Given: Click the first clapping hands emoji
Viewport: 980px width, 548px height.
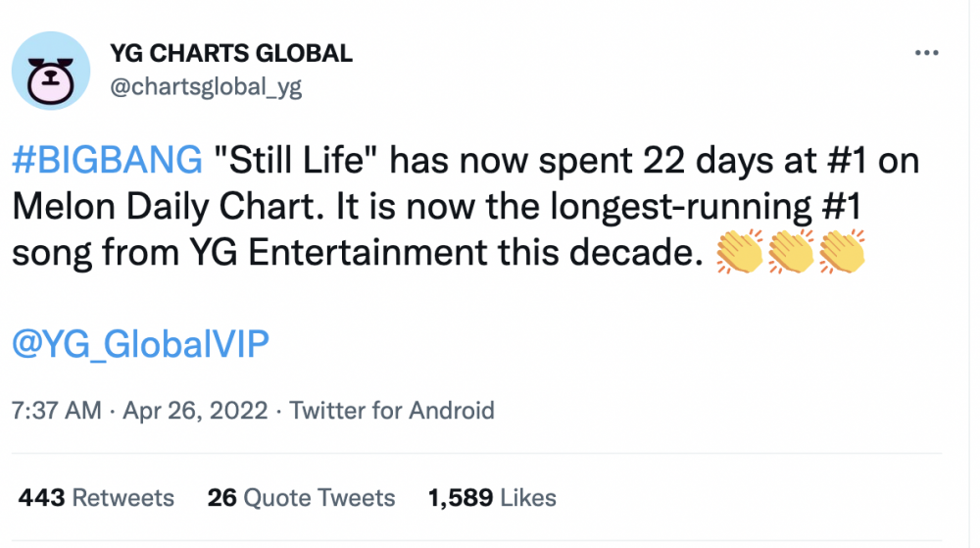Looking at the screenshot, I should coord(739,251).
